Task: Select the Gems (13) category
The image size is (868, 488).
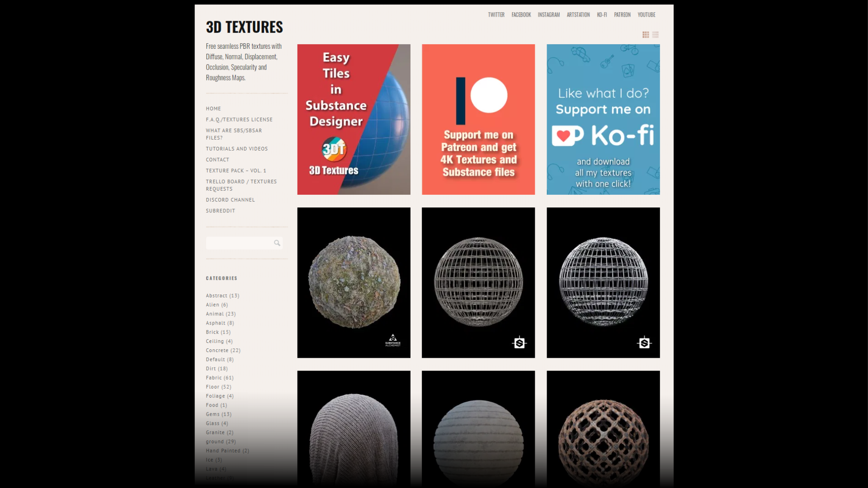Action: 219,414
